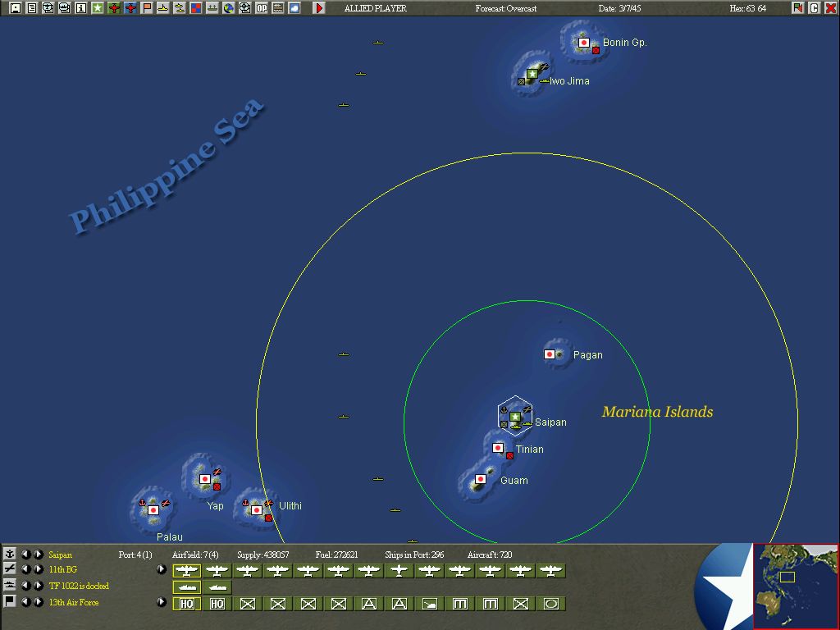Screen dimensions: 840x630
Task: Click red plane on blue background icon
Action: 130,8
